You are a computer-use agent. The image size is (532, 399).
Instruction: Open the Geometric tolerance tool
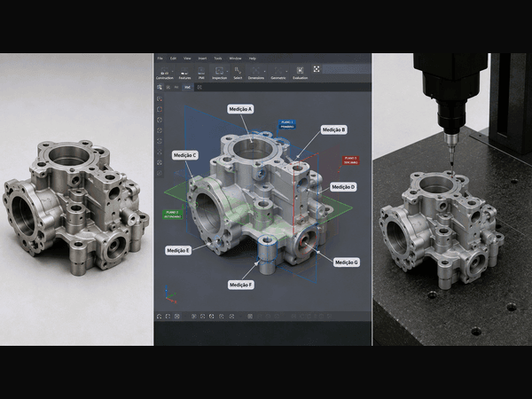(x=278, y=73)
